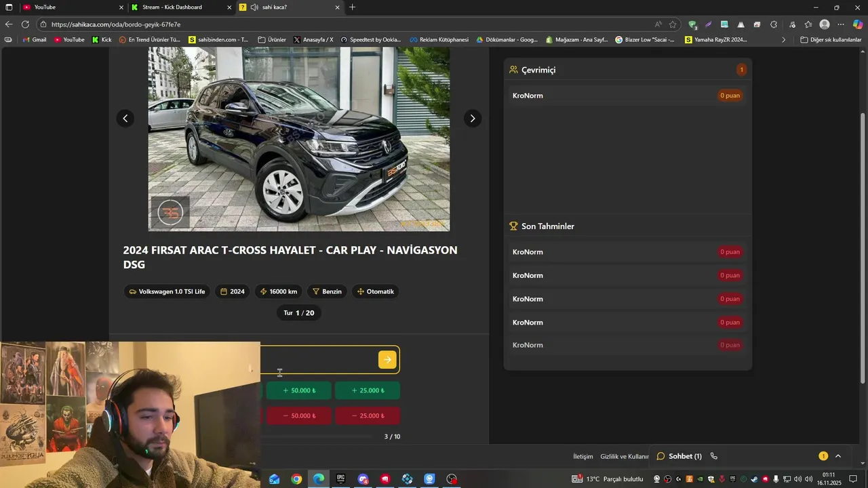Launch Copilot from the toolbar
The width and height of the screenshot is (868, 488).
click(858, 24)
